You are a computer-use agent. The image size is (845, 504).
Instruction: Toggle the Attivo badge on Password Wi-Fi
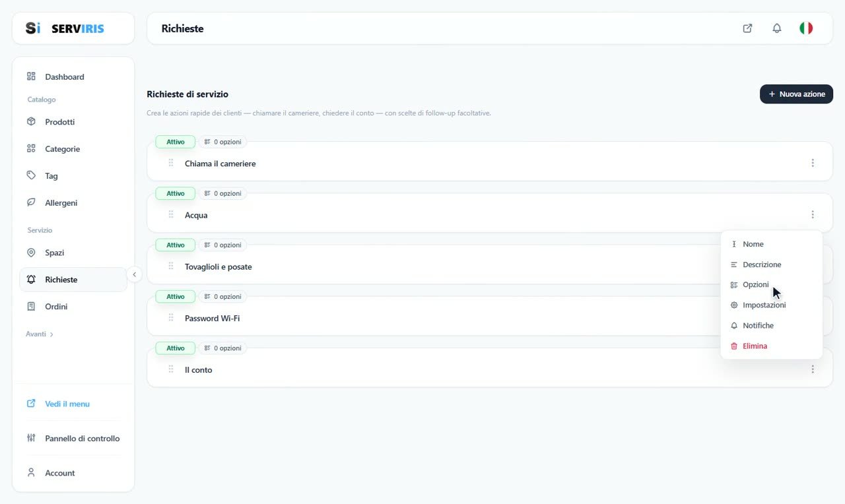point(176,296)
